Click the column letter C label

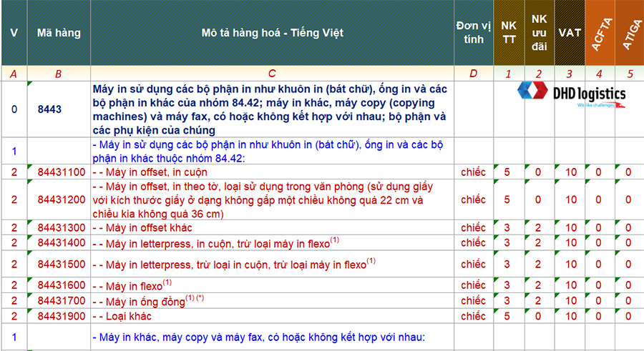[x=272, y=74]
